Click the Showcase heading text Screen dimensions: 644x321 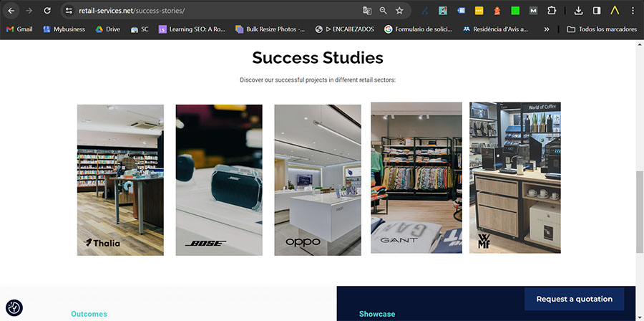pyautogui.click(x=377, y=314)
